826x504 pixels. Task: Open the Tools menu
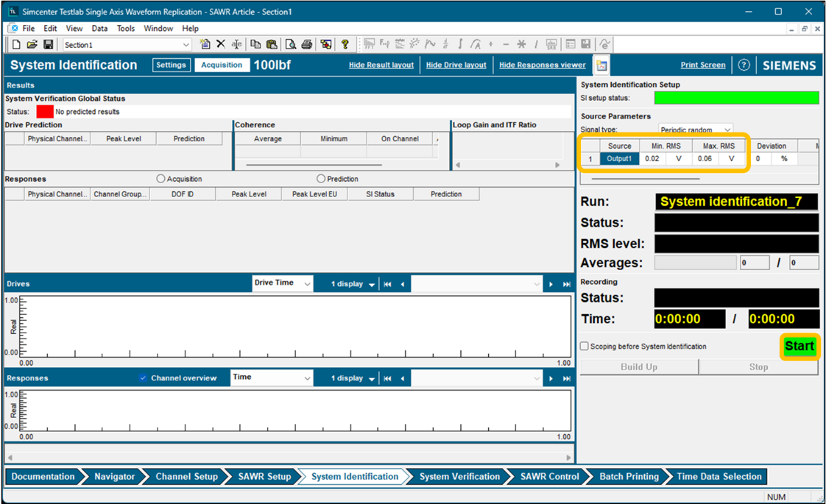click(126, 28)
